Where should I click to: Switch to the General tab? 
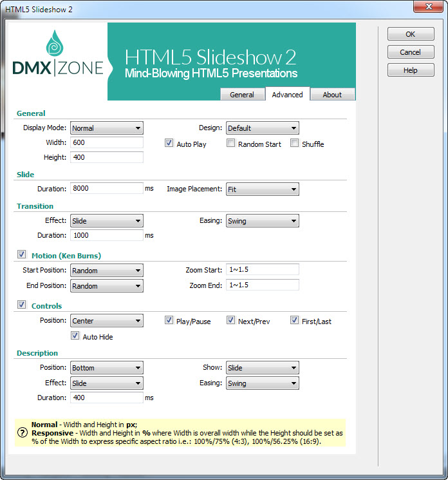coord(242,95)
